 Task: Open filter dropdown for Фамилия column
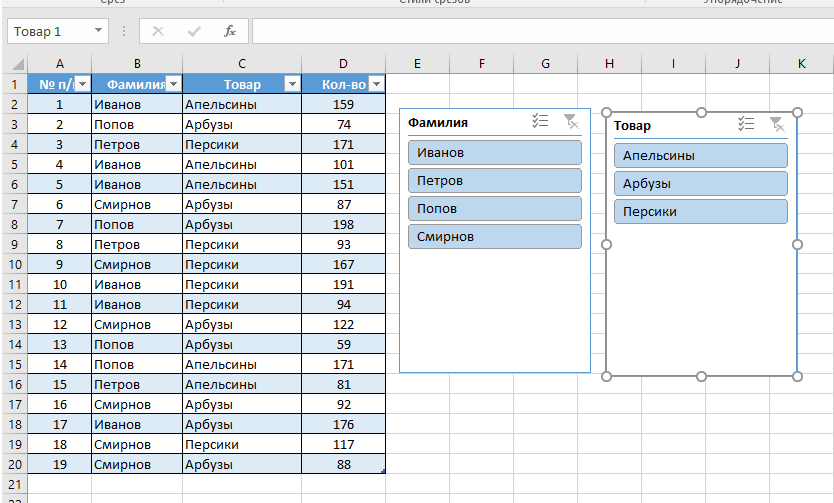click(173, 84)
